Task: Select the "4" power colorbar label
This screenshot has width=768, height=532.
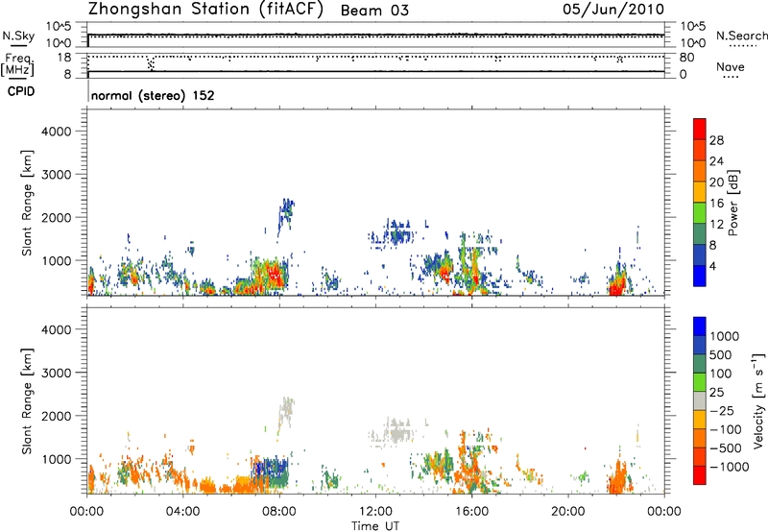Action: pos(712,267)
